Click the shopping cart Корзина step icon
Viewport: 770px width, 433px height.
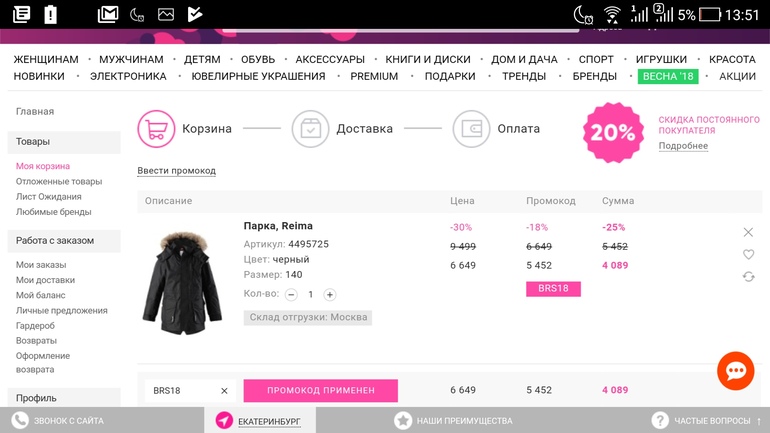pyautogui.click(x=156, y=129)
